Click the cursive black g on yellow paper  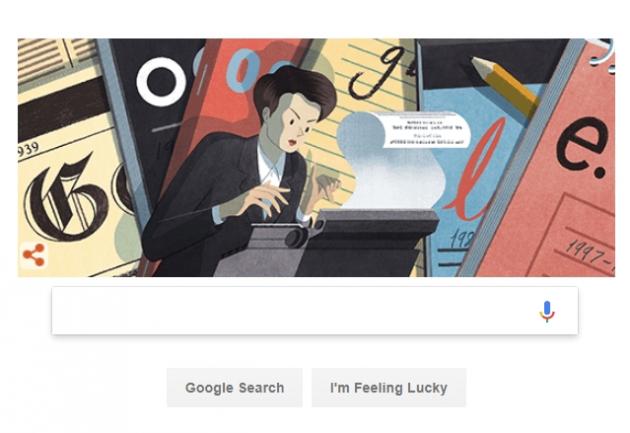click(x=376, y=72)
